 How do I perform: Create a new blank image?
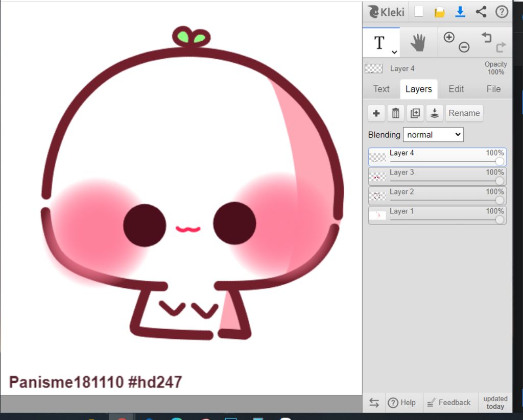coord(419,12)
